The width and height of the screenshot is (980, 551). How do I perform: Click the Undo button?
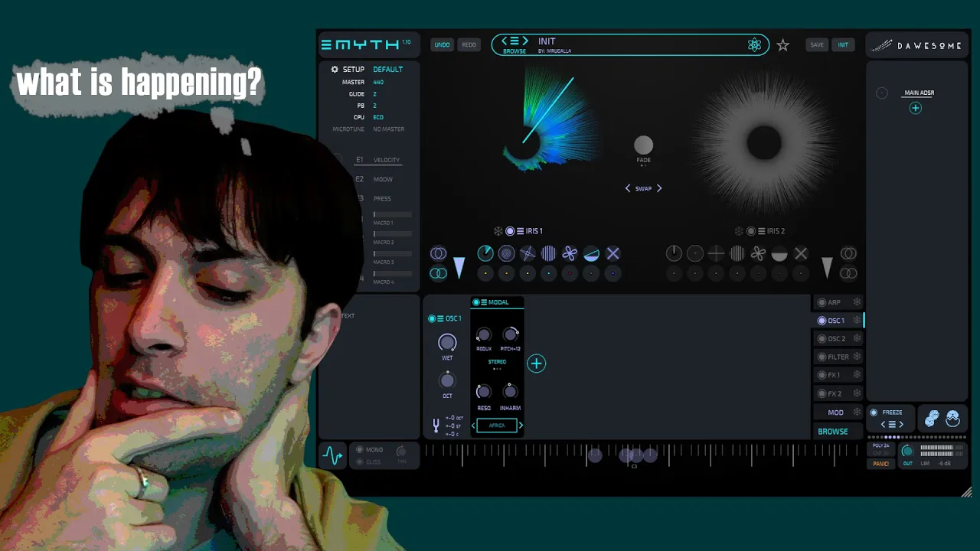pyautogui.click(x=443, y=45)
